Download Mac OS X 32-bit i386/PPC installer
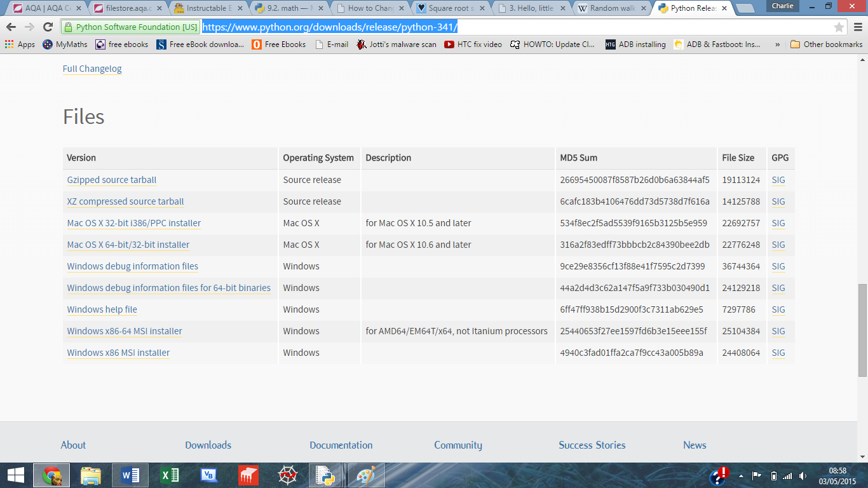The height and width of the screenshot is (488, 868). [134, 223]
